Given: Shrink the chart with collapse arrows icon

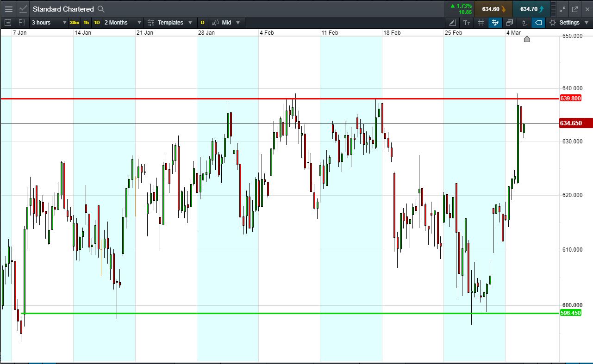Looking at the screenshot, I should [562, 9].
